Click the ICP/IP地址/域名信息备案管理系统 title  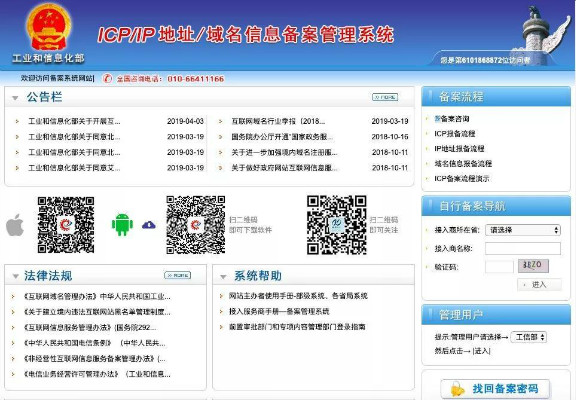click(245, 35)
